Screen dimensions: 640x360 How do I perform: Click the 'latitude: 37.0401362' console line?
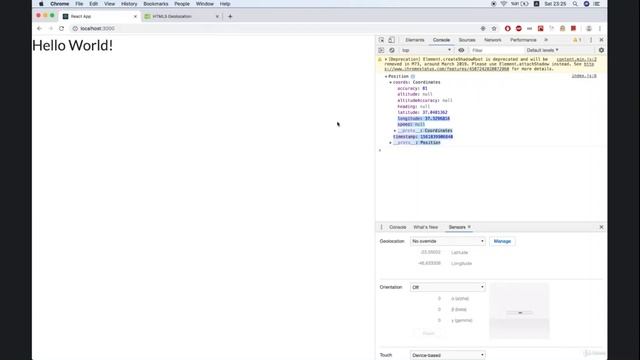[422, 112]
